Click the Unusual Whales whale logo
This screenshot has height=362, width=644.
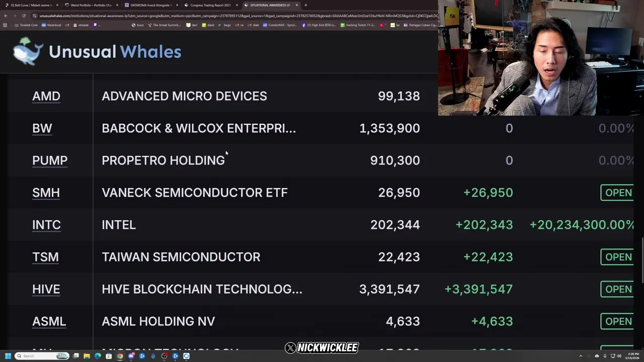click(28, 52)
